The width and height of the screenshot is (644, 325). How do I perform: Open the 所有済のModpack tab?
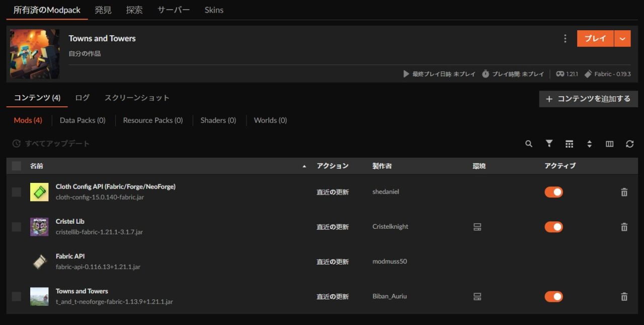[47, 10]
